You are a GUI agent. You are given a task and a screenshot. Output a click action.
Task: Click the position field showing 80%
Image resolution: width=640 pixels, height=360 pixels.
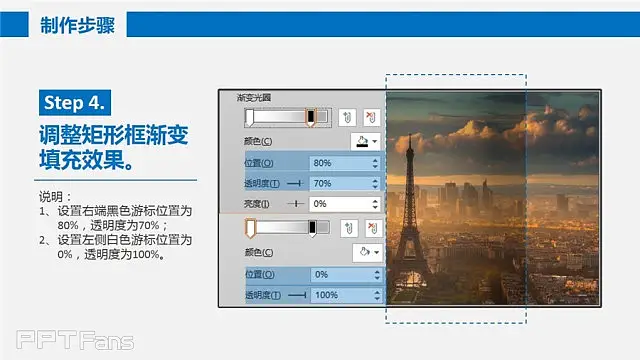coord(345,163)
